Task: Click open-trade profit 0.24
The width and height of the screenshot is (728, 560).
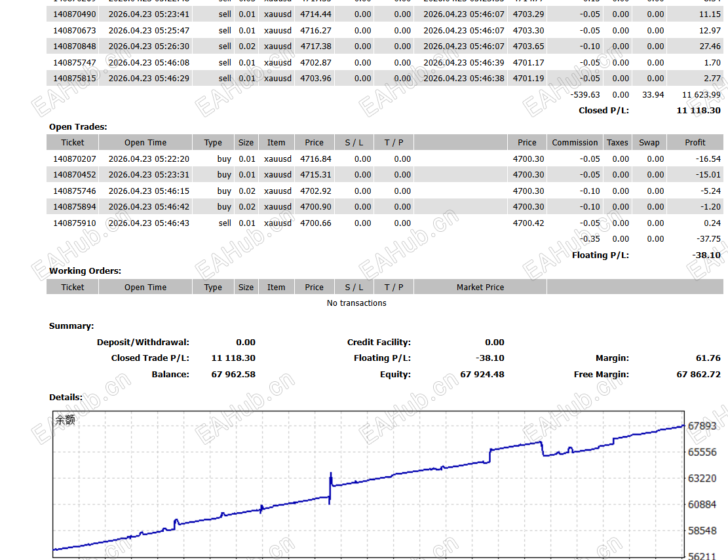Action: tap(712, 223)
